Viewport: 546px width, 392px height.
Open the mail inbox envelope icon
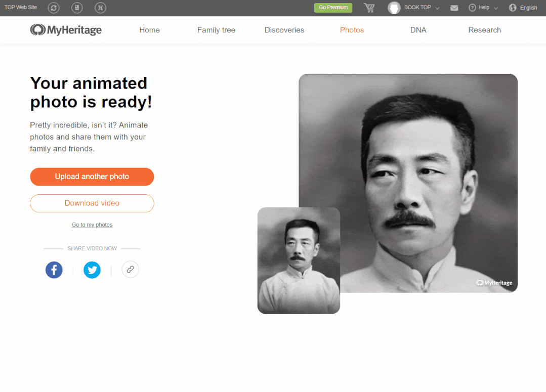click(454, 8)
